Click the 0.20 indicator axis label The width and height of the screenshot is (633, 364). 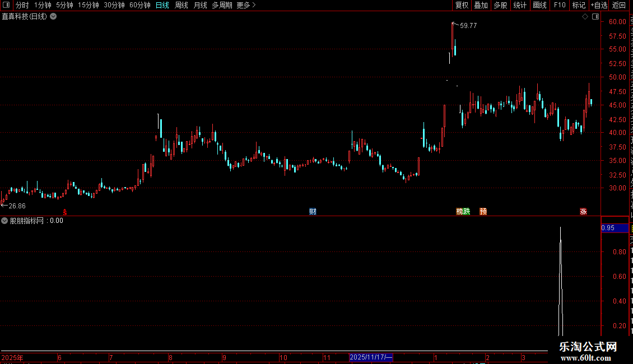coord(619,326)
